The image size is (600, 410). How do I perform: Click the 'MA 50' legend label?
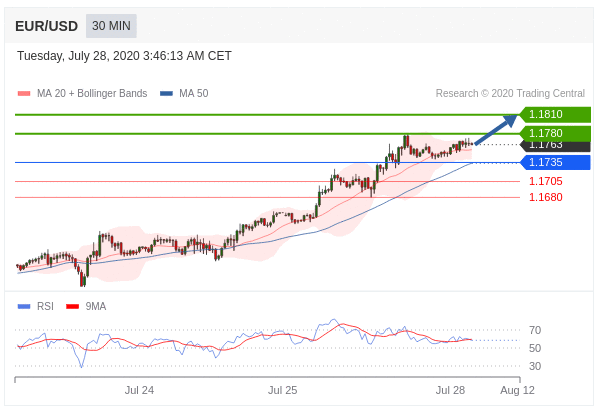pos(194,93)
